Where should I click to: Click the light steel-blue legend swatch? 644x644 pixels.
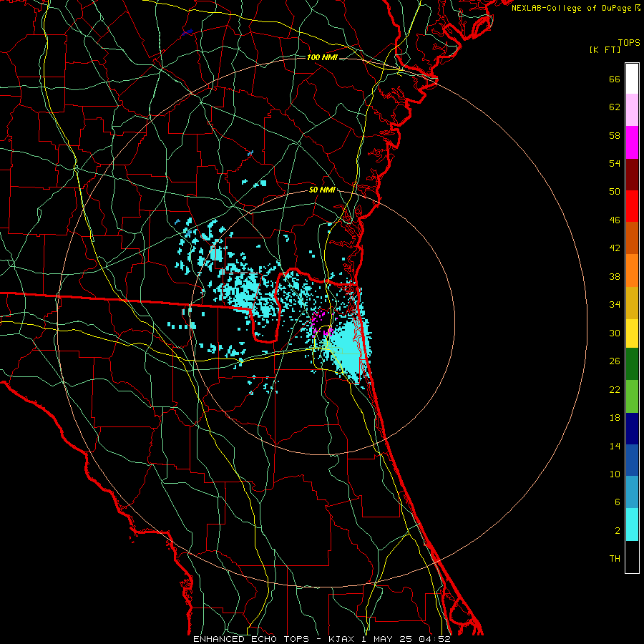pyautogui.click(x=632, y=492)
